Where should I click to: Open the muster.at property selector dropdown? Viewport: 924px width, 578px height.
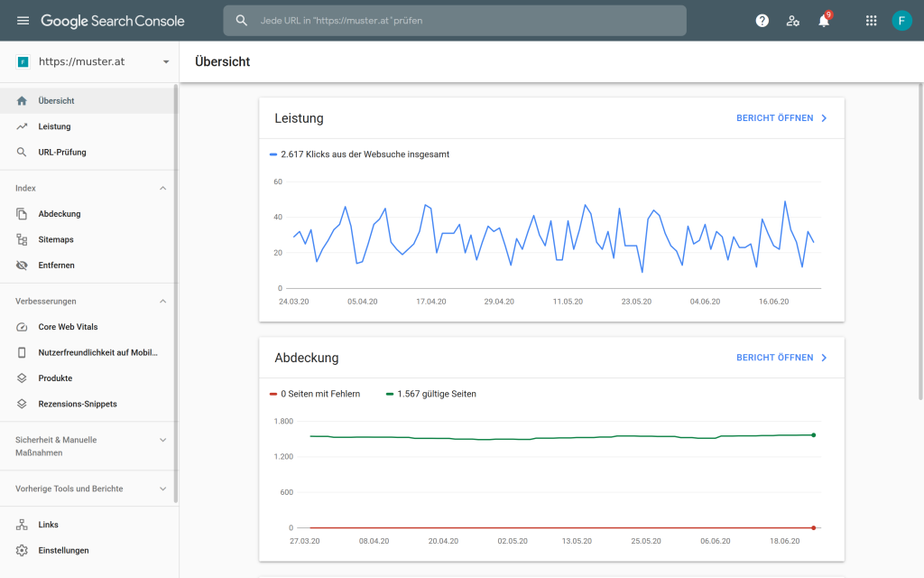tap(88, 61)
